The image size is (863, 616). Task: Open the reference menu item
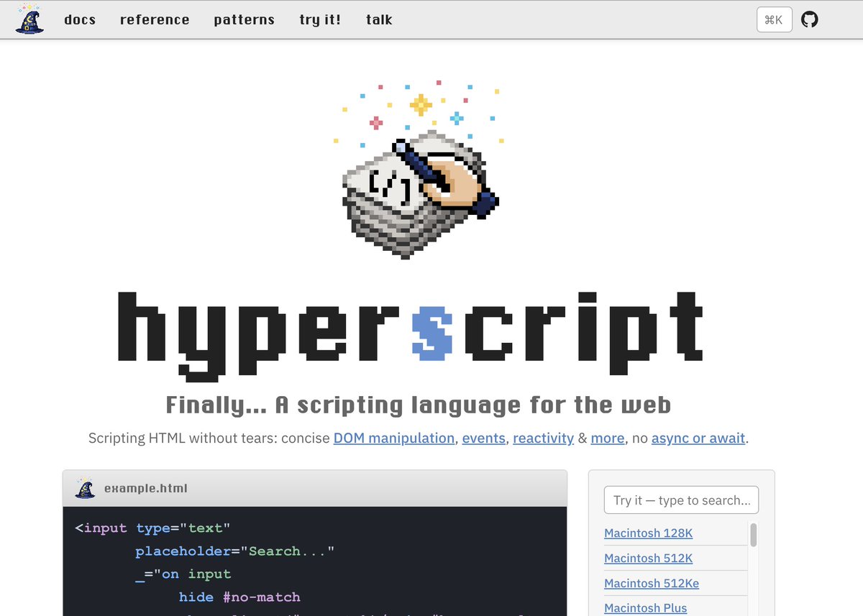point(155,19)
